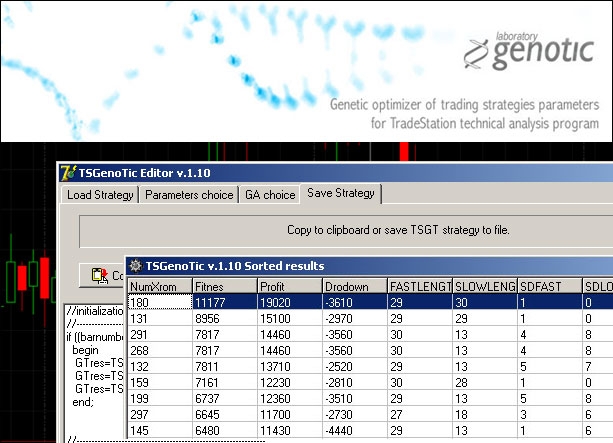Click the copy to clipboard button

tap(102, 275)
